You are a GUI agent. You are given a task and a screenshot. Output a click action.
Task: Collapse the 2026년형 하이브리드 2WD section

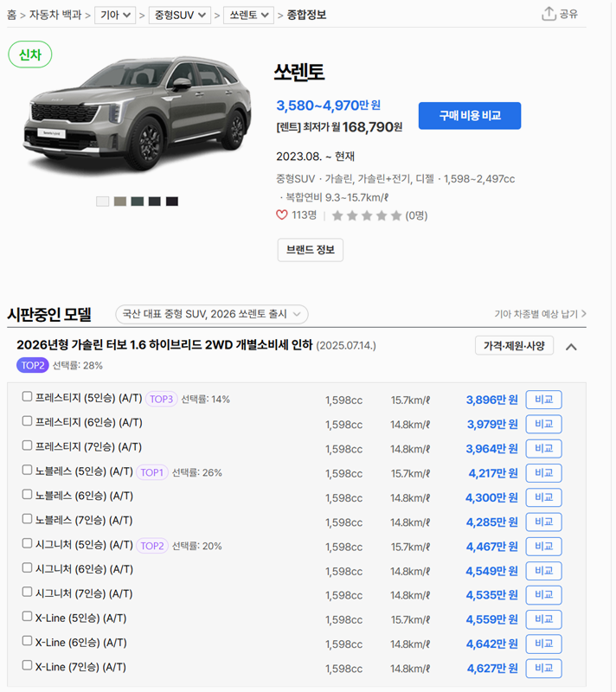571,347
